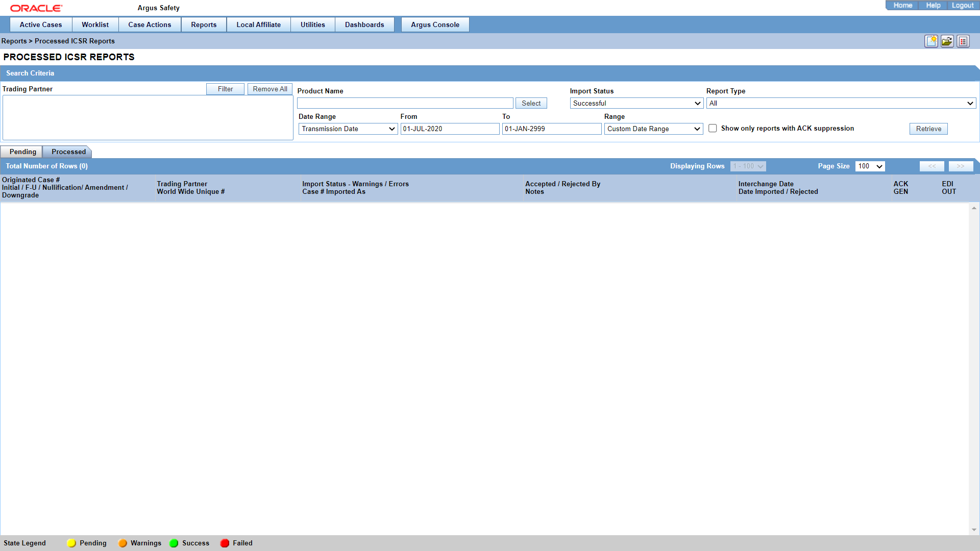Click the orange Warnings legend dot
Viewport: 980px width, 551px height.
coord(122,543)
